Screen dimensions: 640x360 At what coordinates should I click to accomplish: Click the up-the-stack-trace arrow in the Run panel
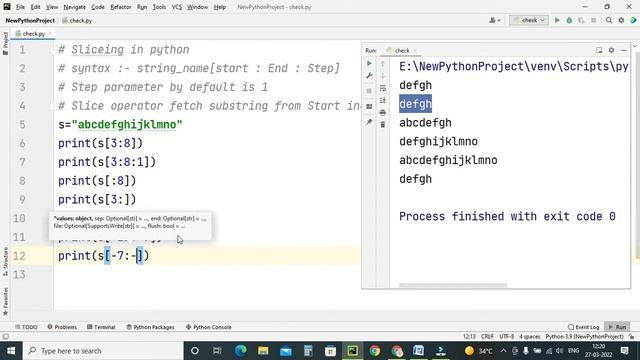click(x=382, y=64)
